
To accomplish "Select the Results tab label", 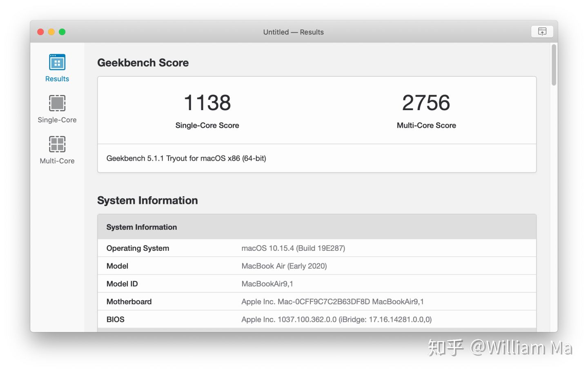I will (57, 79).
